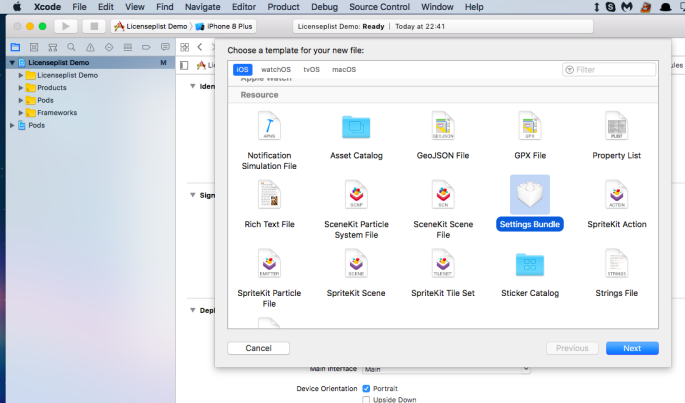The width and height of the screenshot is (685, 403).
Task: Open the Navigate menu
Action: click(x=202, y=7)
